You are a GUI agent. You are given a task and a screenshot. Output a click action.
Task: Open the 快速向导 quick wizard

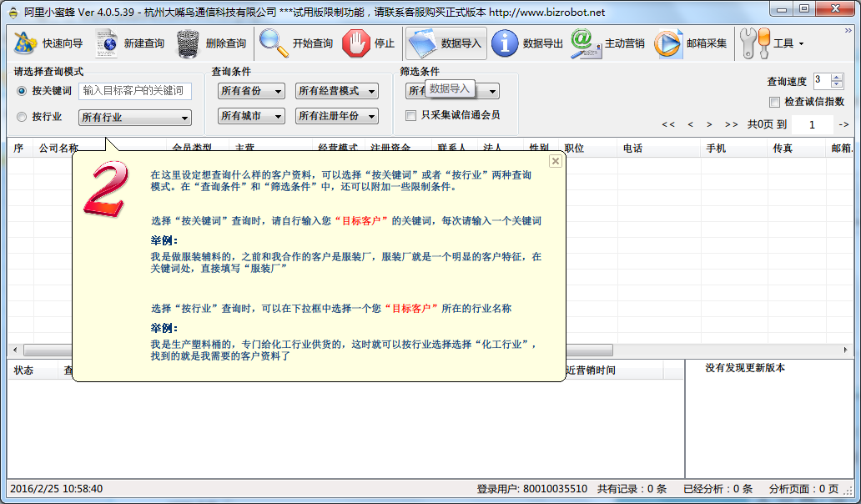[48, 43]
